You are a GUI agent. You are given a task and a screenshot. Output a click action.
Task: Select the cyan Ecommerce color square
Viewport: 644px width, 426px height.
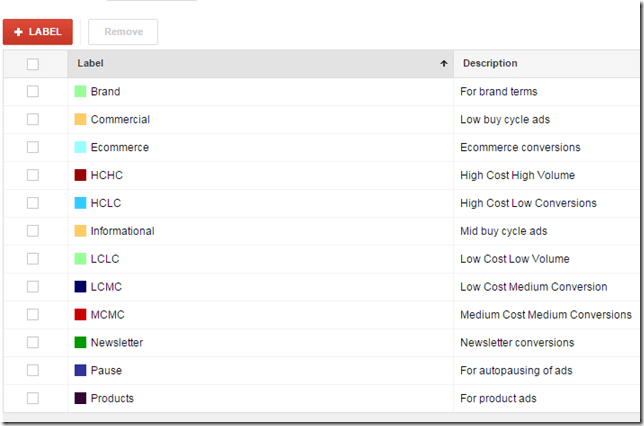pyautogui.click(x=80, y=148)
